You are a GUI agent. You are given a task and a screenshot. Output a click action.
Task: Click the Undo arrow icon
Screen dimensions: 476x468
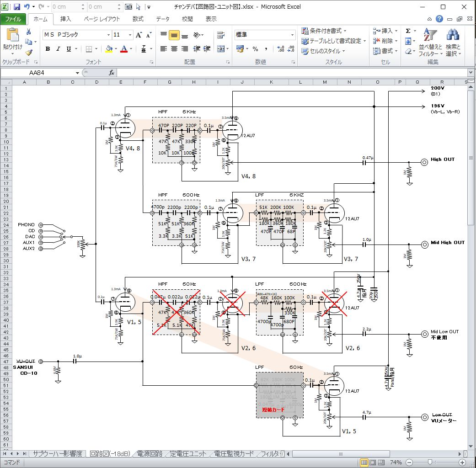(27, 7)
